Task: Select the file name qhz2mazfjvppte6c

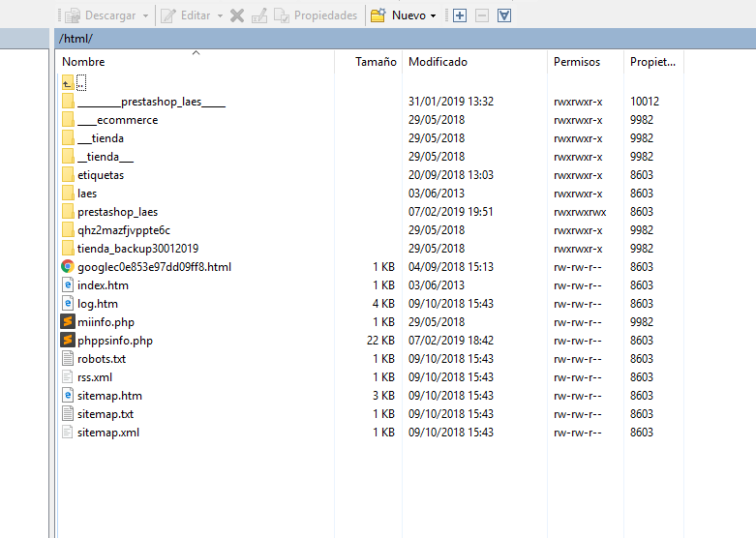Action: [x=124, y=230]
